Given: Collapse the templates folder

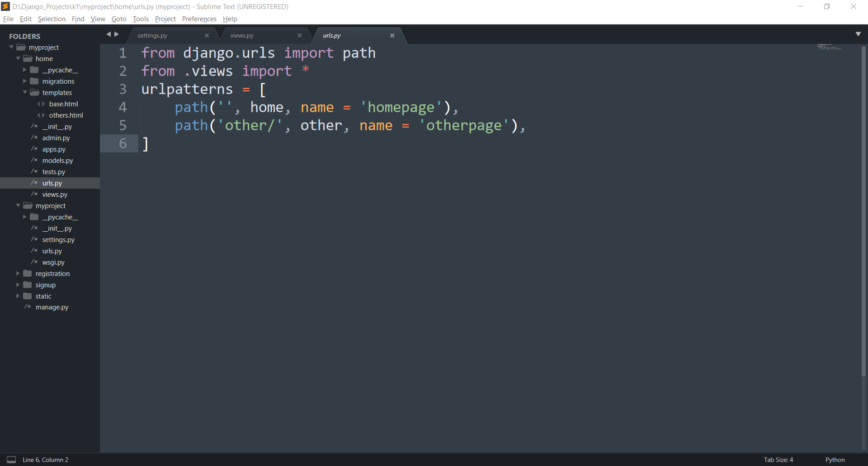Looking at the screenshot, I should [x=25, y=92].
